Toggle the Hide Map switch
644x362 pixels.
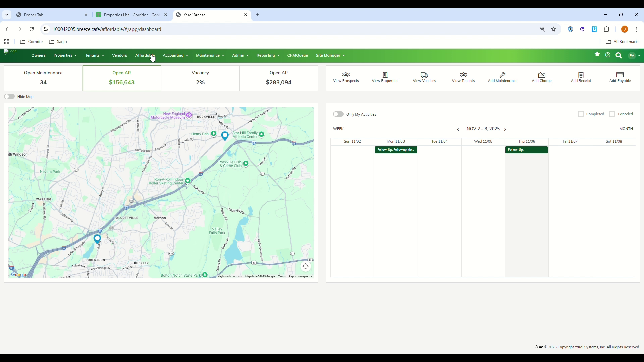click(x=9, y=97)
